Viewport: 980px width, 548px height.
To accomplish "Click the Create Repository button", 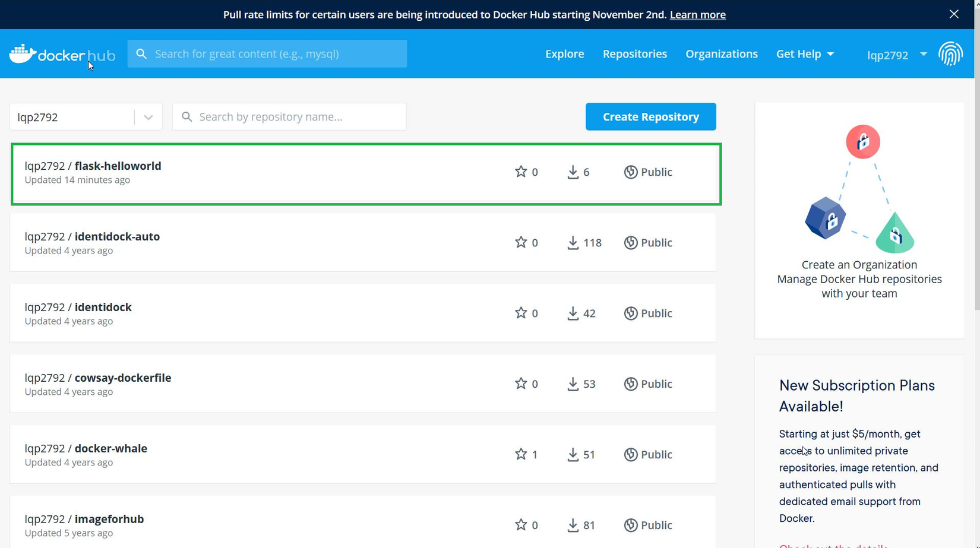I will click(x=650, y=117).
